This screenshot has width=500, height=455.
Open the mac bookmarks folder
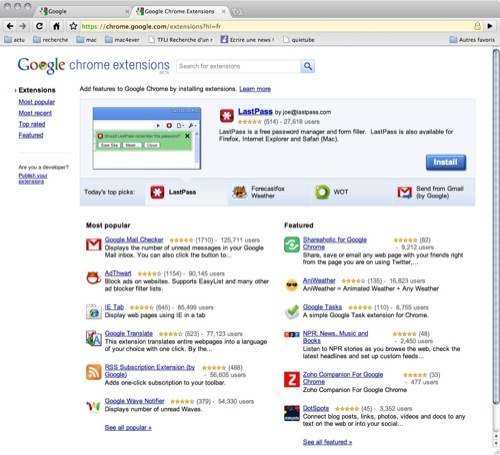(x=86, y=40)
